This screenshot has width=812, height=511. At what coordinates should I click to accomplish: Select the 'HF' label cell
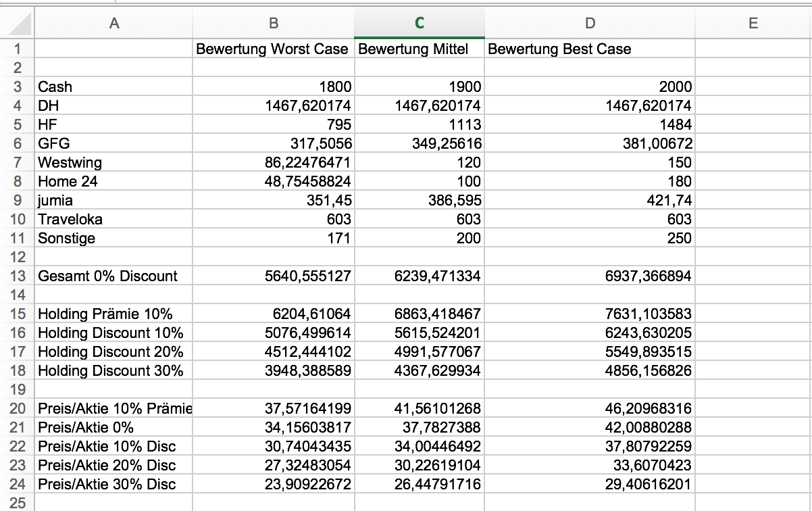[113, 124]
